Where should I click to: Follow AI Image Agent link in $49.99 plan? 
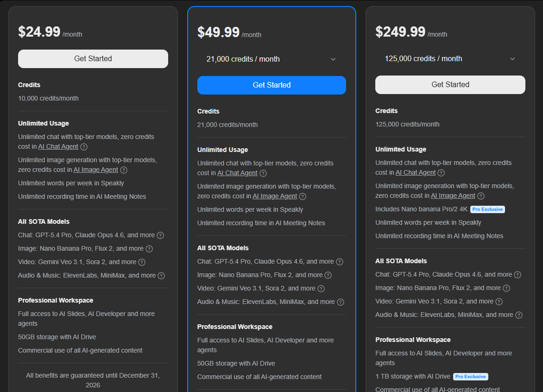[x=275, y=196]
